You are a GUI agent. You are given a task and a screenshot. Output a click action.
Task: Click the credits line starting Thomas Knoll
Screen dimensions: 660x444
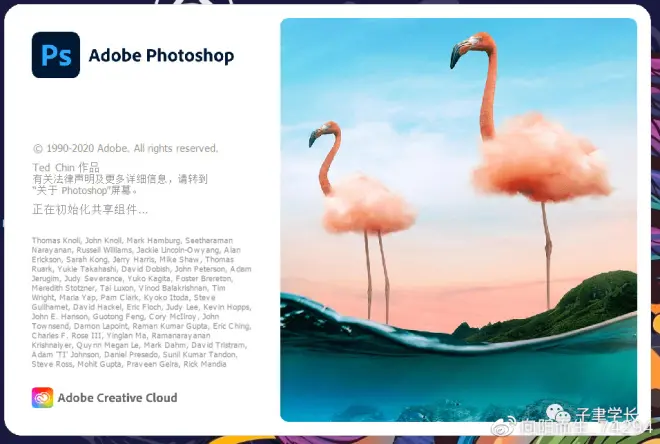(x=132, y=240)
